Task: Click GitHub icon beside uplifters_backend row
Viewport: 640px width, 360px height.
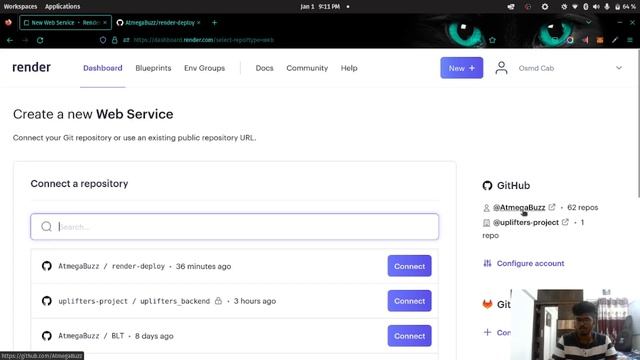Action: [x=47, y=301]
